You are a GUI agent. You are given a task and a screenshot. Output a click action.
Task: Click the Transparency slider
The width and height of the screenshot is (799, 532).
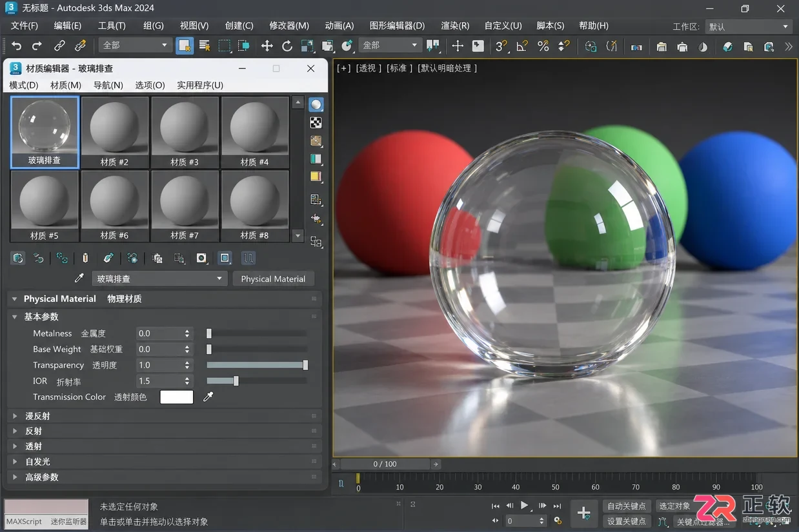[x=256, y=365]
